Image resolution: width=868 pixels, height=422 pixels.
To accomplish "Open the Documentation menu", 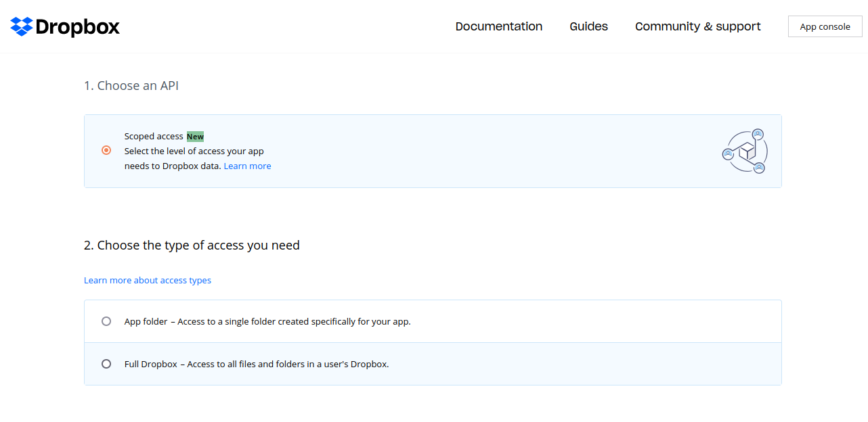I will (x=499, y=26).
